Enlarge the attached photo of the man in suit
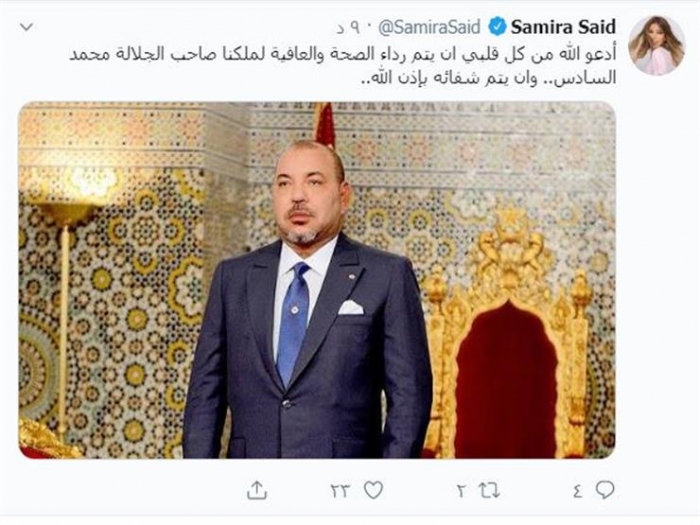This screenshot has width=700, height=525. click(317, 280)
